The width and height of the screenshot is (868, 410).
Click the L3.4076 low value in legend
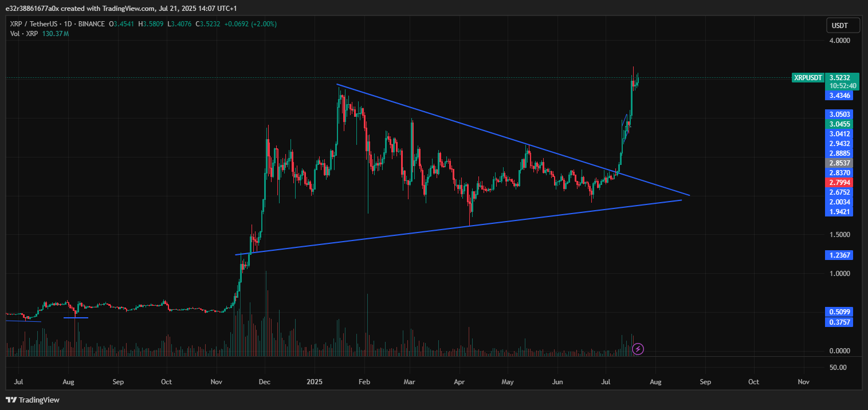(x=179, y=24)
